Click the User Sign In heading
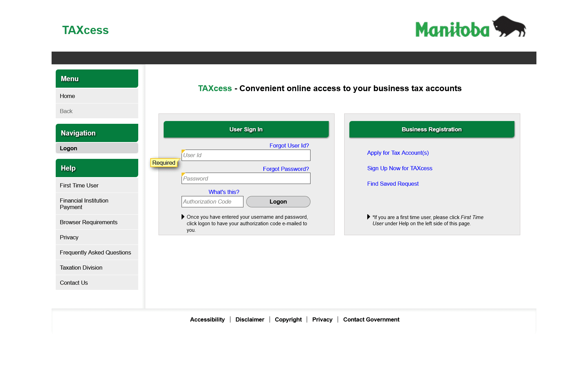 [x=246, y=129]
